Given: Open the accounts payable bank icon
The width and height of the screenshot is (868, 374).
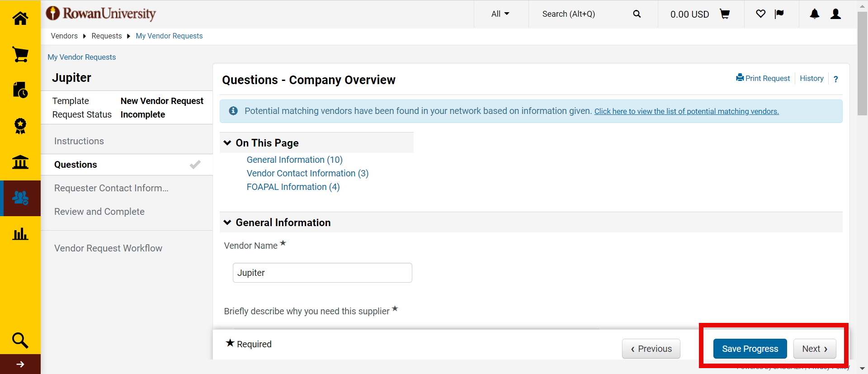Looking at the screenshot, I should click(20, 162).
